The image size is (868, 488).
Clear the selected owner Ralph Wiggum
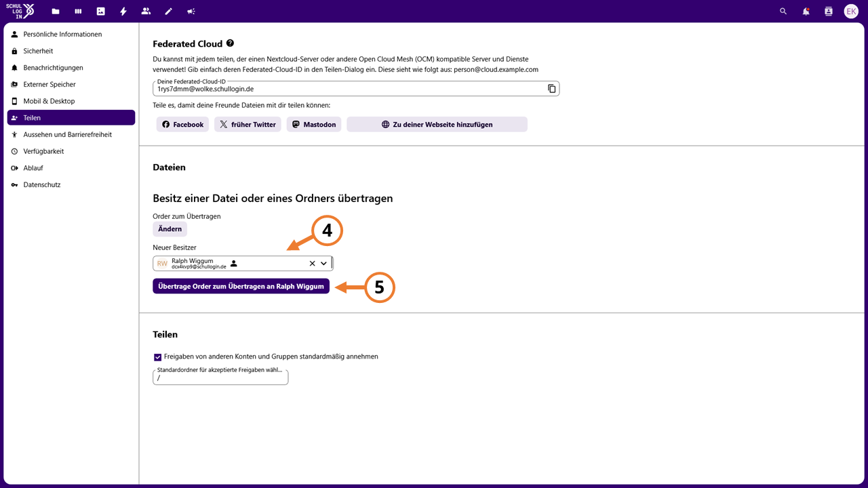coord(312,264)
